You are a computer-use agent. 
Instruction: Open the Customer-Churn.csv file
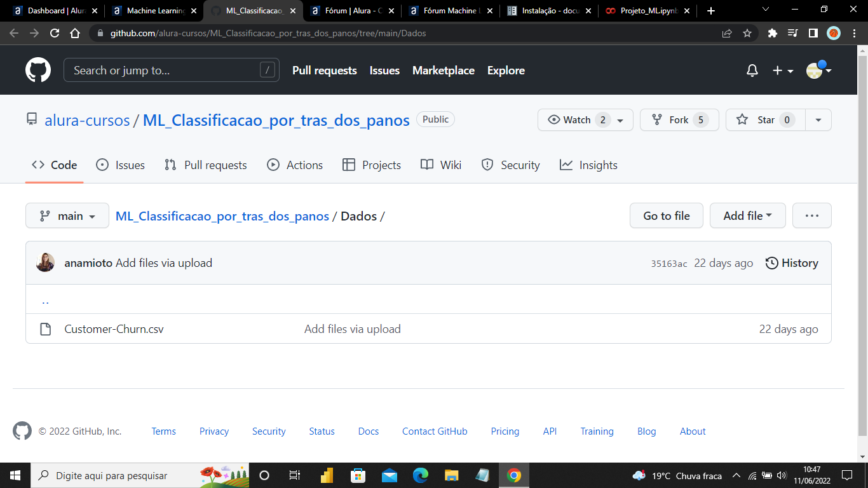coord(114,329)
